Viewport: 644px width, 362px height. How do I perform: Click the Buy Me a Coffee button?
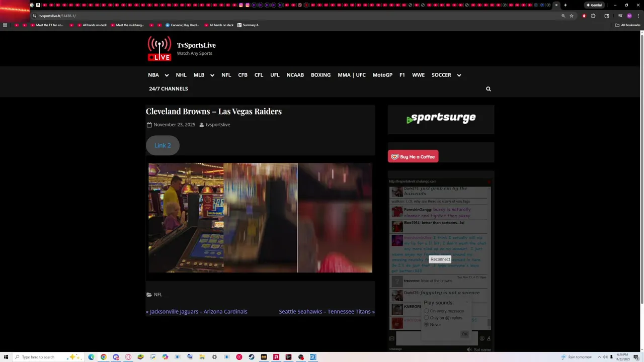413,156
